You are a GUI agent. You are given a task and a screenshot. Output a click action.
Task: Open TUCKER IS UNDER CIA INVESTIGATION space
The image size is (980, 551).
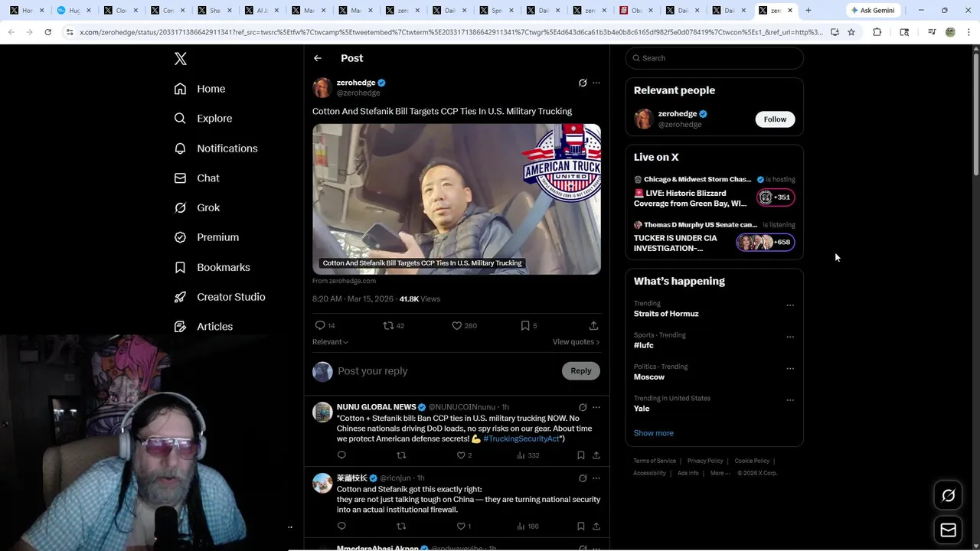[x=714, y=237]
